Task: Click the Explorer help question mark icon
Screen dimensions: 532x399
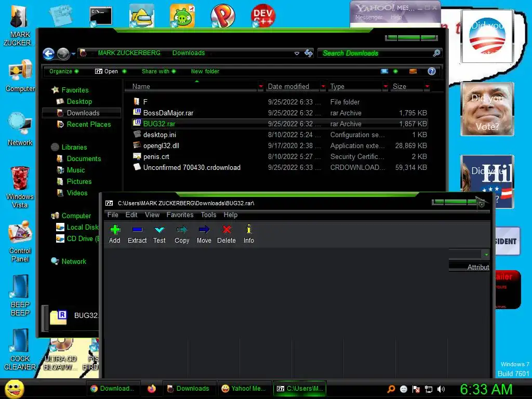Action: (432, 71)
